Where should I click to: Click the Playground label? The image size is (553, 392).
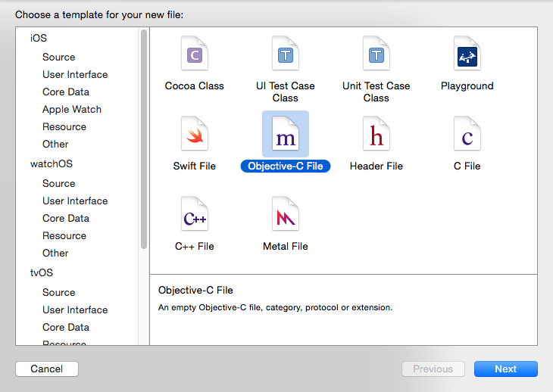point(467,86)
